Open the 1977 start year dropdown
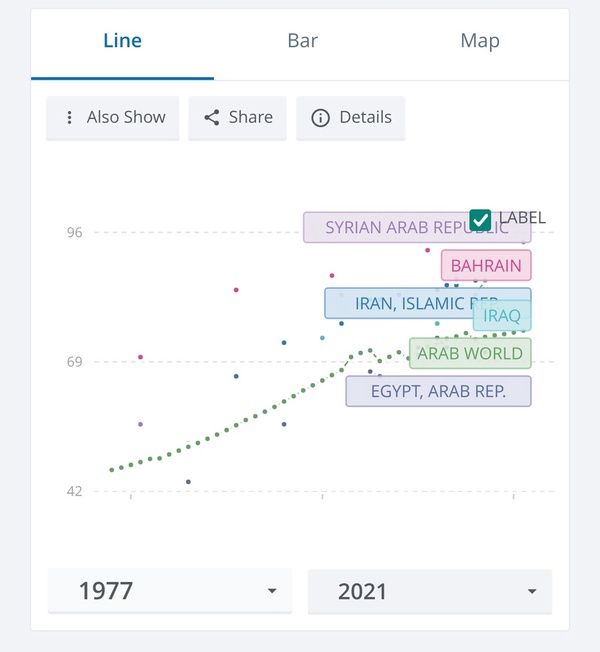Screen dimensions: 600x652 (x=170, y=591)
